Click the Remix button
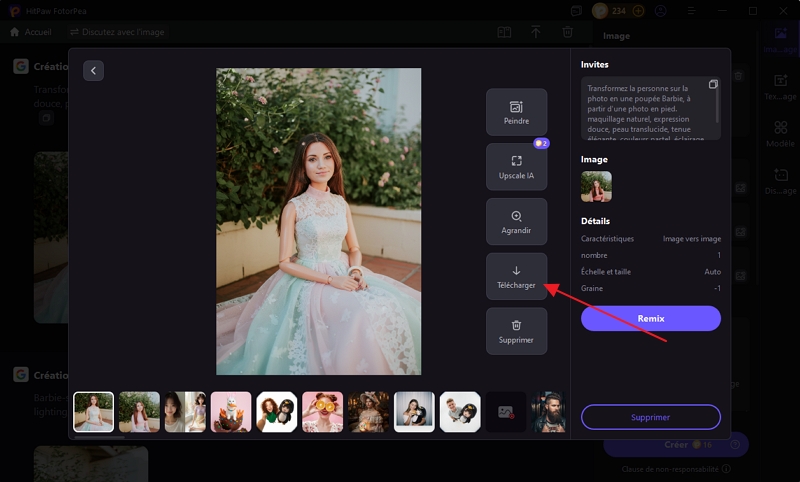The width and height of the screenshot is (800, 482). click(650, 318)
